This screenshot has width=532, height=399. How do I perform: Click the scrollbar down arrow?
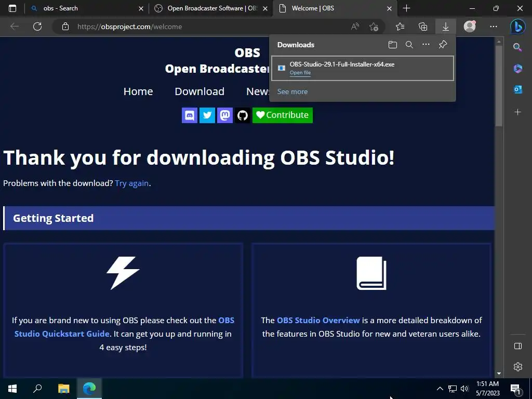click(x=499, y=374)
